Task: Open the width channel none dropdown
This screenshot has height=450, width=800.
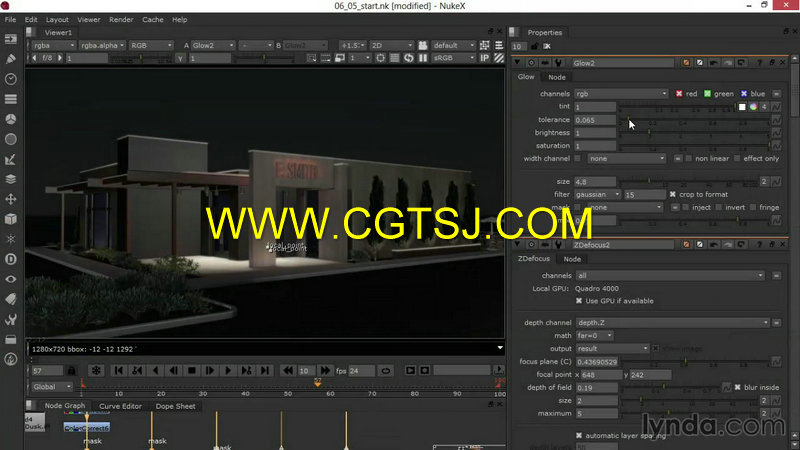Action: point(627,159)
